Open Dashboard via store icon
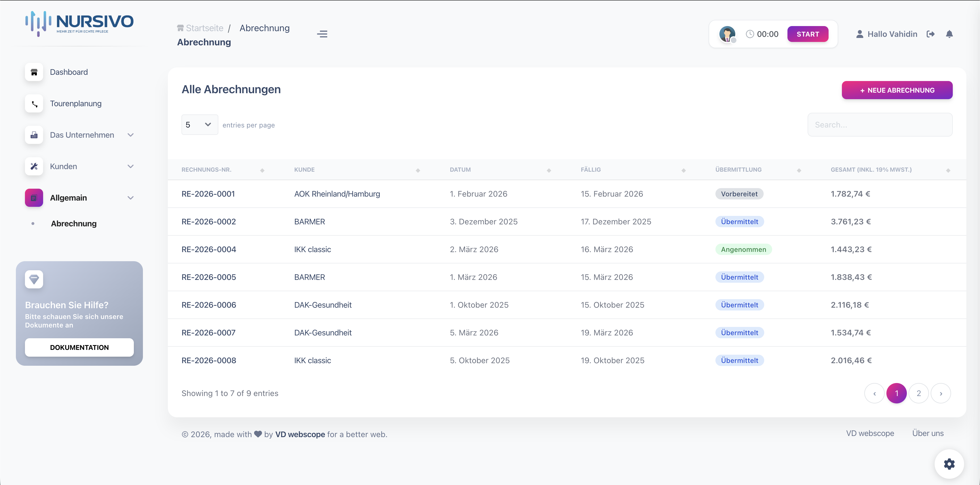The height and width of the screenshot is (485, 980). pos(34,72)
